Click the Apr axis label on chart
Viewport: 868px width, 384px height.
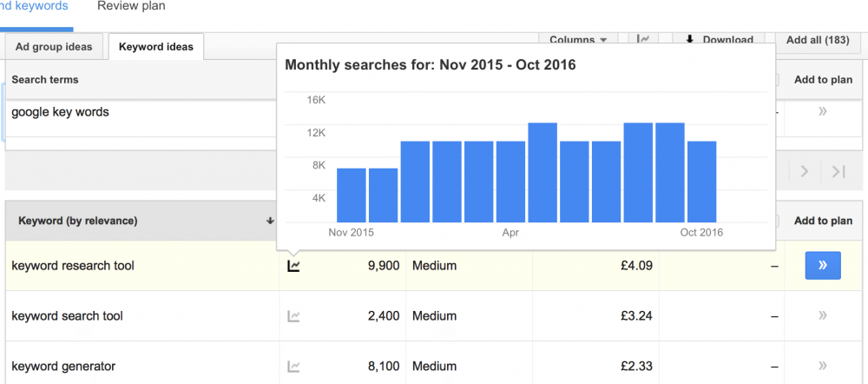click(x=510, y=233)
